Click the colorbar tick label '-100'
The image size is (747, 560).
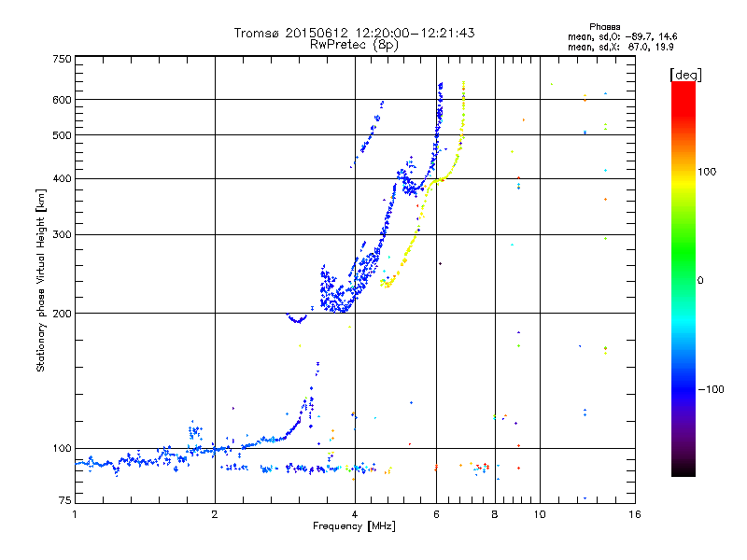tap(711, 389)
